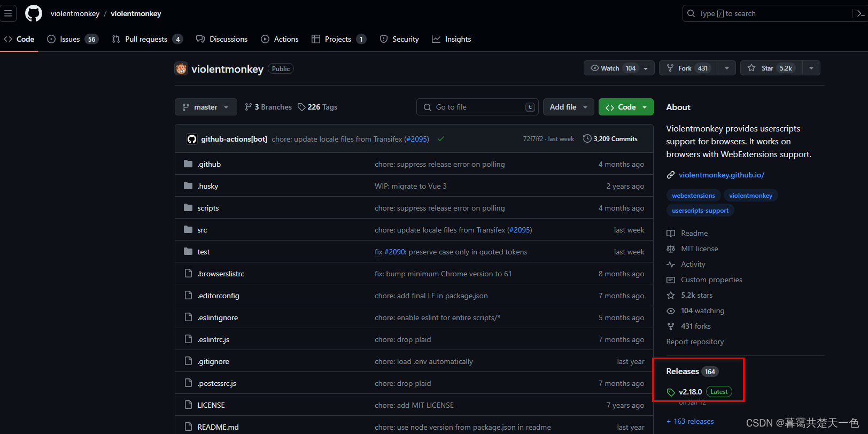Screen dimensions: 868x434
Task: Open the Issues tab
Action: click(73, 39)
